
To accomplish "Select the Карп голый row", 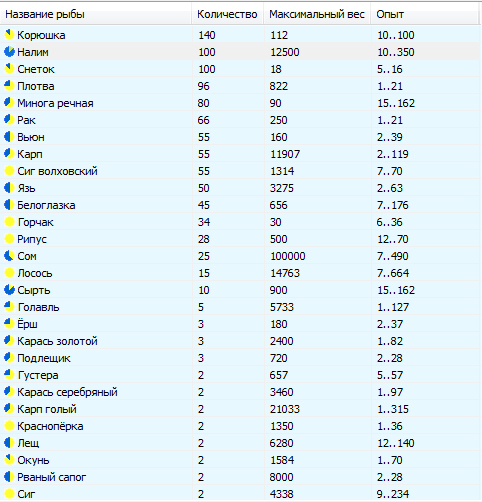I will 241,409.
